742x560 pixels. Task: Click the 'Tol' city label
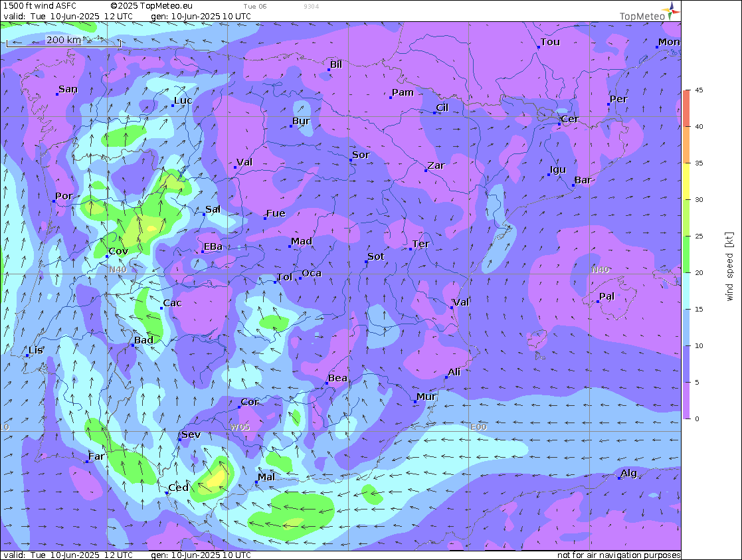[x=284, y=277]
